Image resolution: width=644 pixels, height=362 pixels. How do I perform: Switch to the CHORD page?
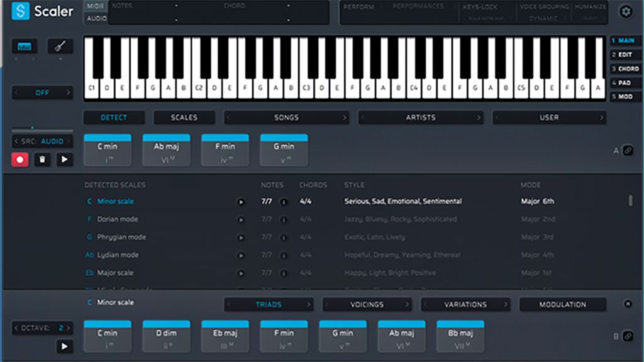coord(625,68)
